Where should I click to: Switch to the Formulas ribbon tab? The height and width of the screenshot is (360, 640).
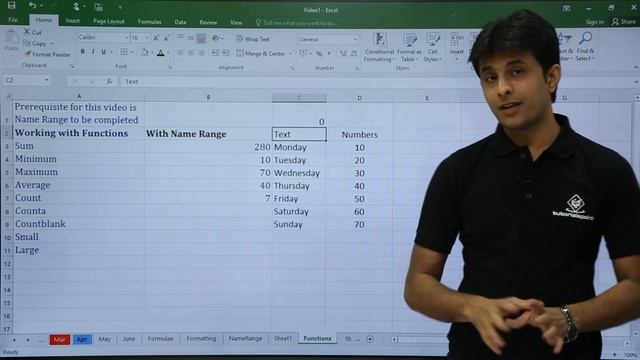pos(149,22)
